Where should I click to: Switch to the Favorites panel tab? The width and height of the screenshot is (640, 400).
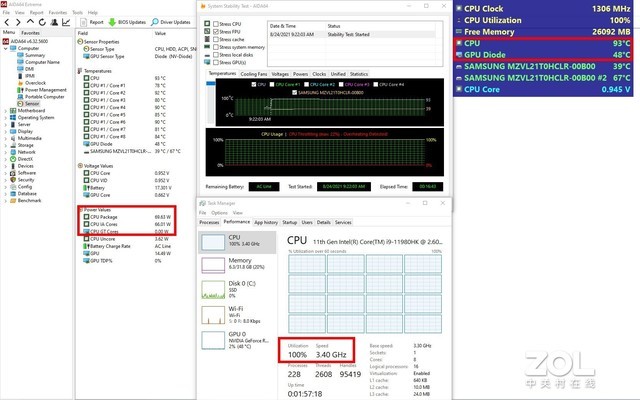[x=31, y=33]
